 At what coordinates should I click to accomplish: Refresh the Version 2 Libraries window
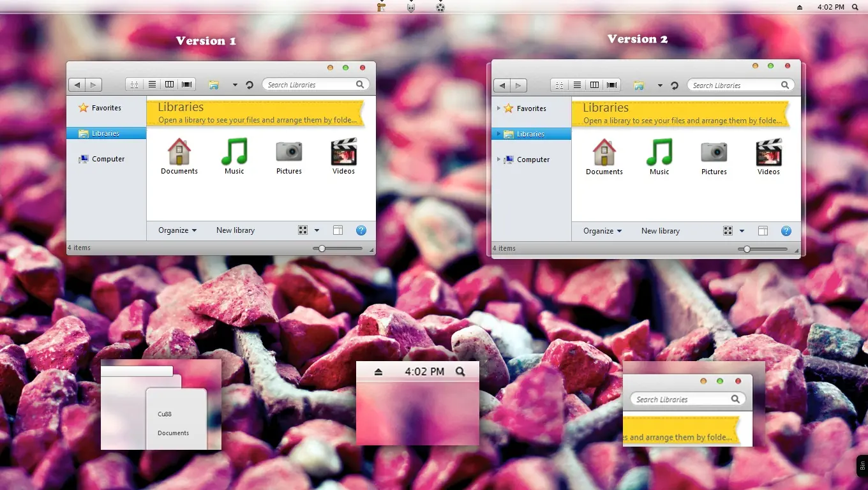(x=675, y=85)
